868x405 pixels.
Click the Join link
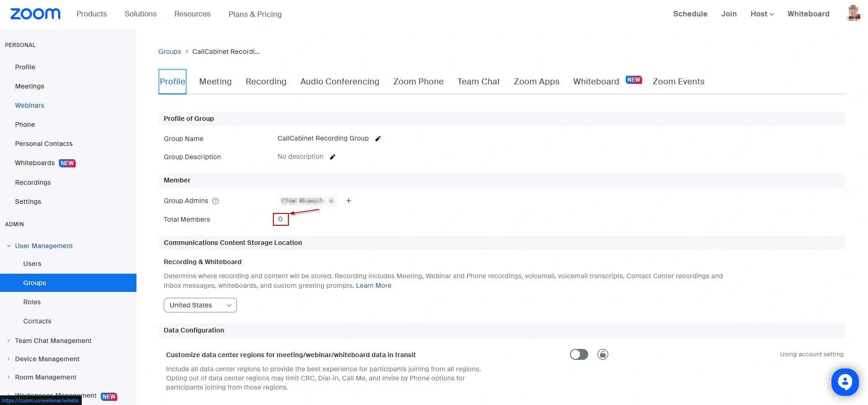click(729, 14)
